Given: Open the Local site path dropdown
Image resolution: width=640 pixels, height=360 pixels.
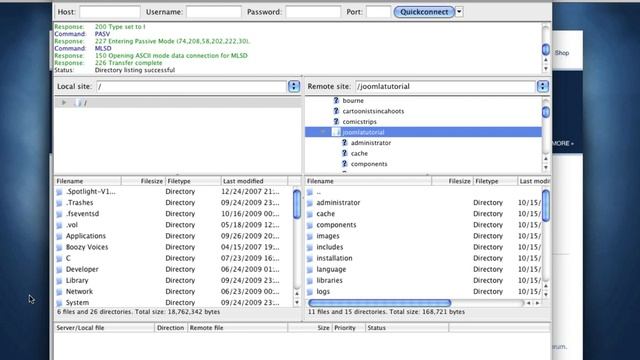Looking at the screenshot, I should [x=294, y=87].
